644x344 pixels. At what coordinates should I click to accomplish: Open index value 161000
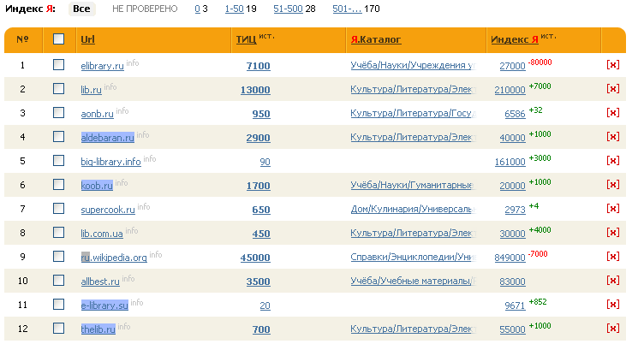(x=510, y=162)
